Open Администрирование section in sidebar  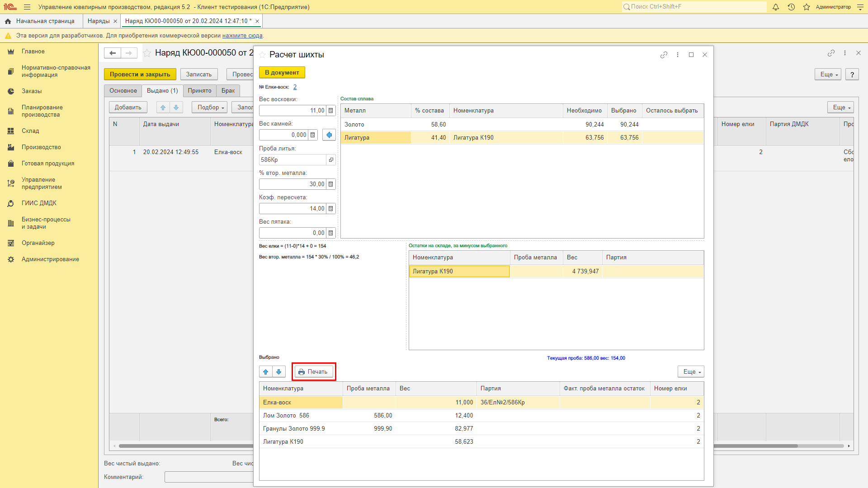coord(50,259)
